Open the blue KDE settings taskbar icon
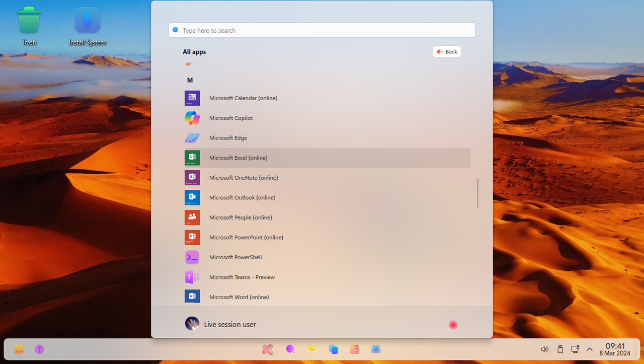The height and width of the screenshot is (364, 644). 376,349
